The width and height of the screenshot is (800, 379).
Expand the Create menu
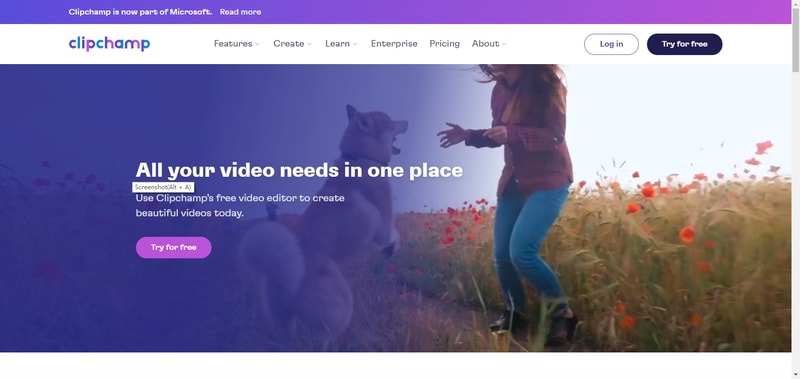pos(292,44)
